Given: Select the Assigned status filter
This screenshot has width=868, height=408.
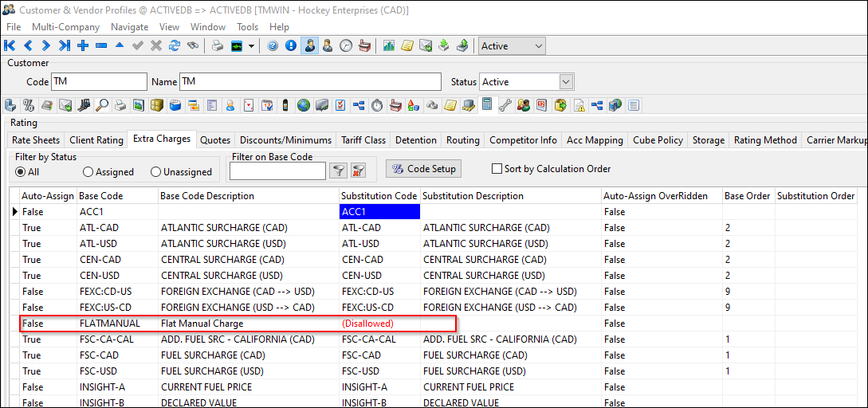Looking at the screenshot, I should pos(88,172).
